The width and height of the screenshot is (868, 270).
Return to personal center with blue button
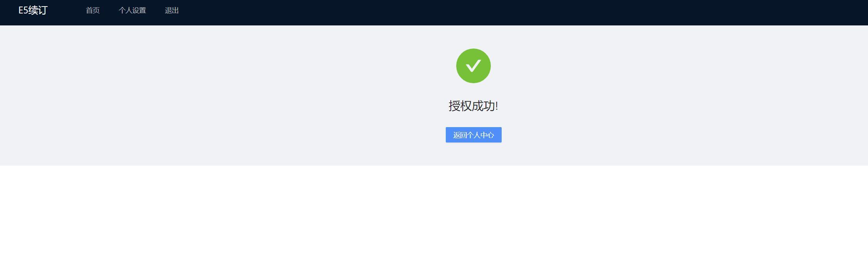point(474,135)
